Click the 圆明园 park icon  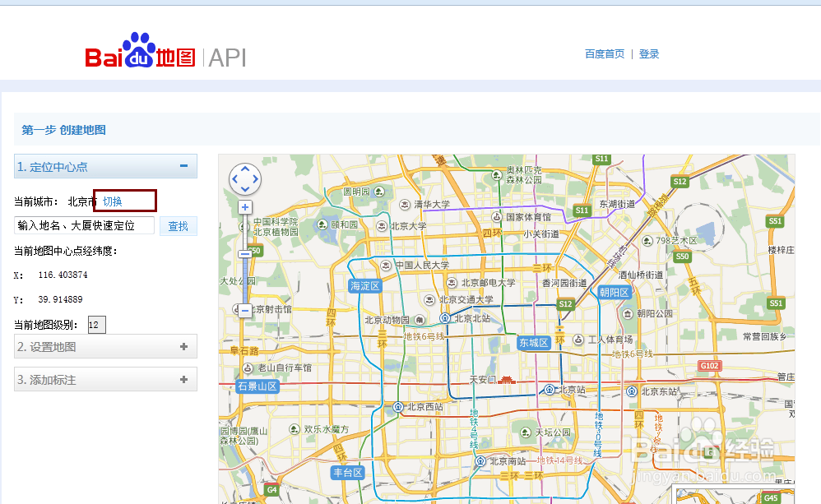pos(379,192)
